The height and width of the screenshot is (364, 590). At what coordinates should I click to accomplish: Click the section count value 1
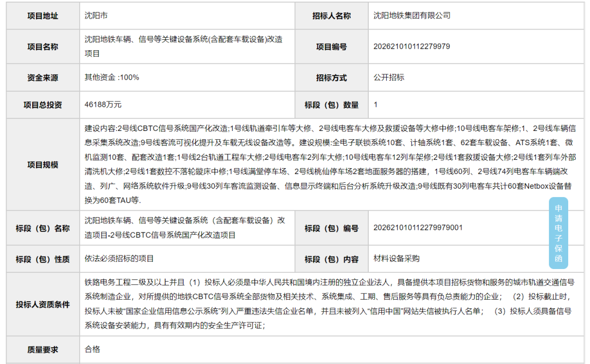(x=375, y=105)
